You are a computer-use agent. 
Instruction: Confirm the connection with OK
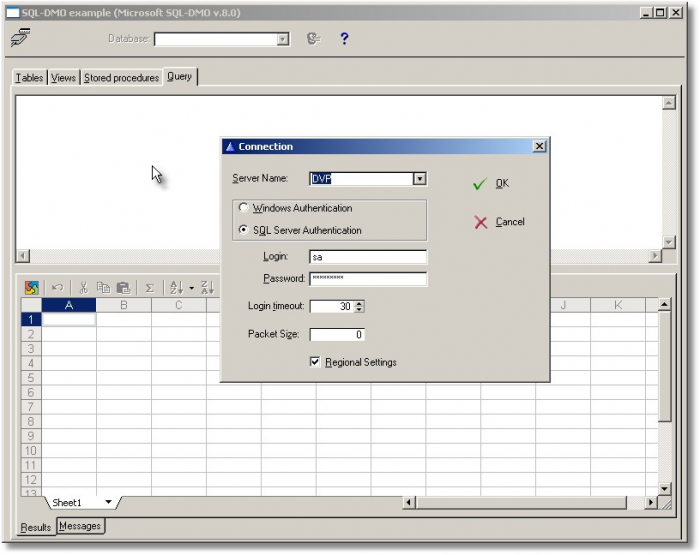[491, 184]
